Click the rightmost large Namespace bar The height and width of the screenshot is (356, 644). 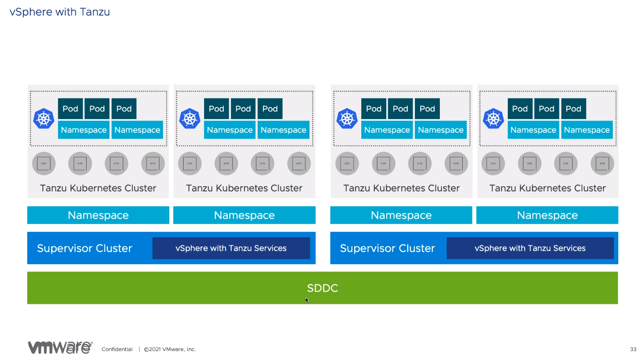[547, 215]
